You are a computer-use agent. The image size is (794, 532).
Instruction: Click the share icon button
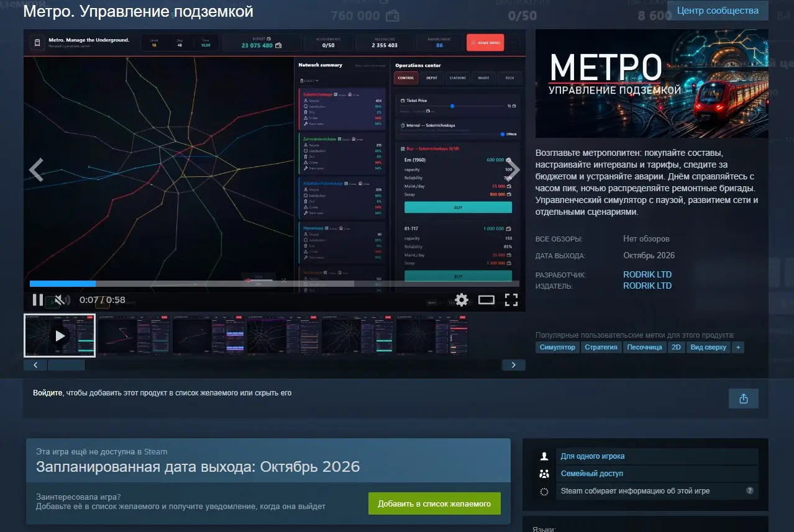click(743, 399)
